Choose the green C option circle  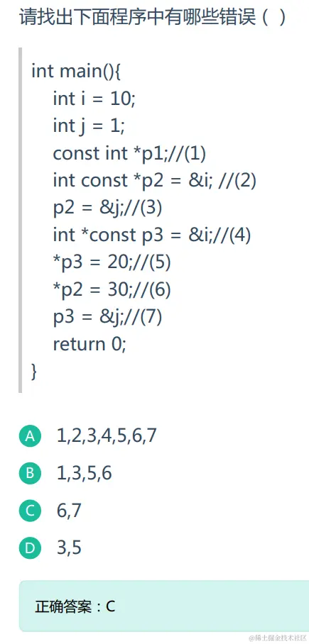pos(30,511)
